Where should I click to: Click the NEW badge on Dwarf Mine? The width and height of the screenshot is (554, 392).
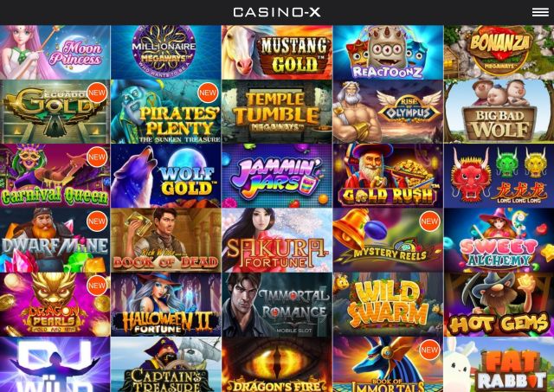pyautogui.click(x=97, y=221)
